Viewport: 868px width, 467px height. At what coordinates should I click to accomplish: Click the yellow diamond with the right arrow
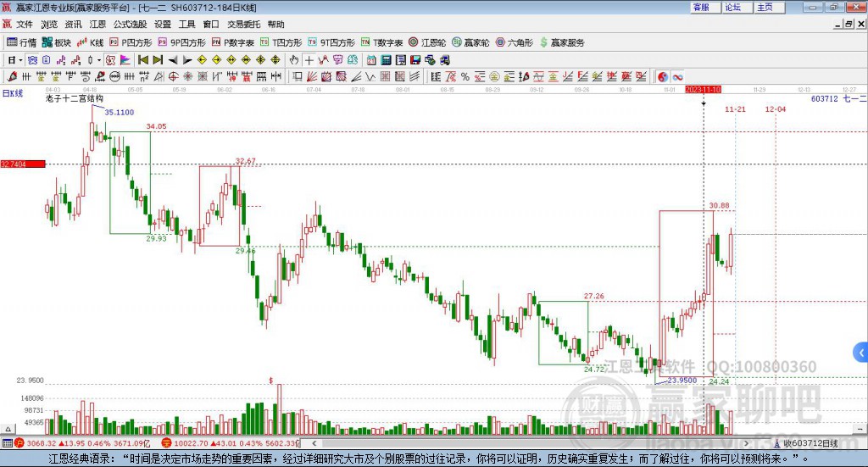[x=217, y=60]
